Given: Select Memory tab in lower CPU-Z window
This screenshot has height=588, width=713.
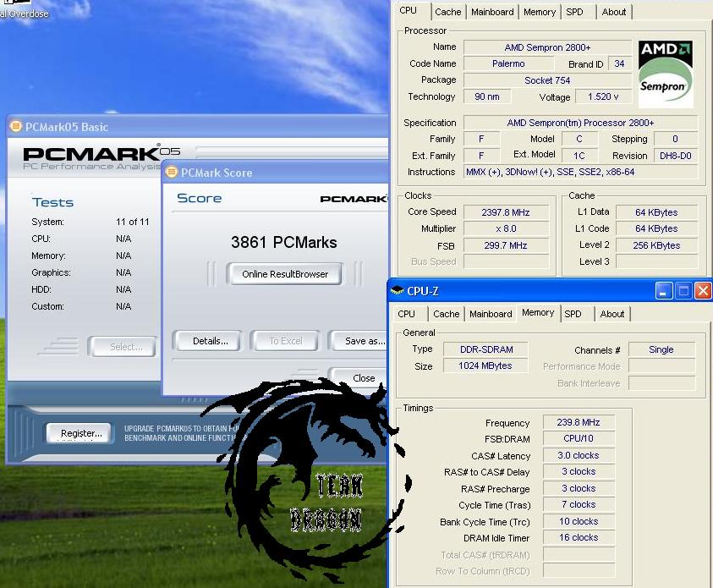Looking at the screenshot, I should pyautogui.click(x=538, y=313).
